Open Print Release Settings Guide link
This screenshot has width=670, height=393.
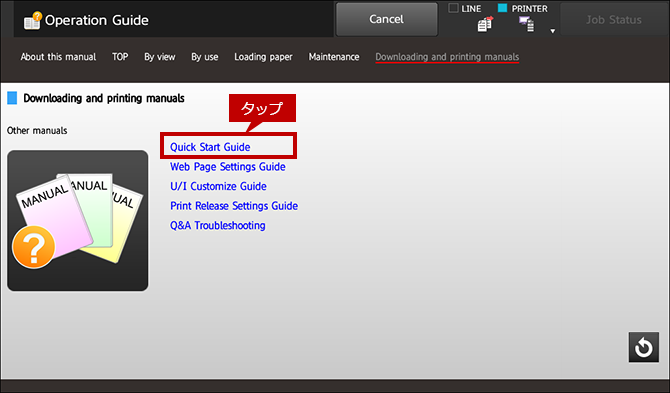(x=234, y=206)
